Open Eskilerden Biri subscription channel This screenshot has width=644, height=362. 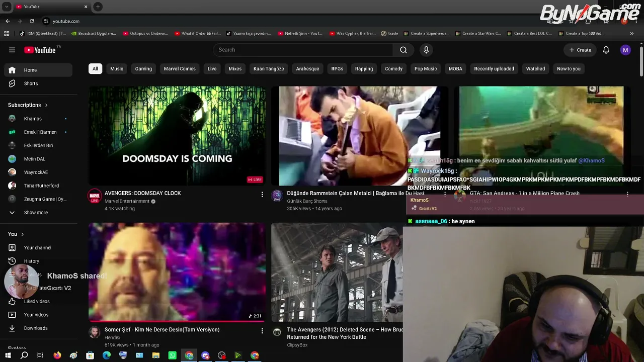click(x=38, y=146)
